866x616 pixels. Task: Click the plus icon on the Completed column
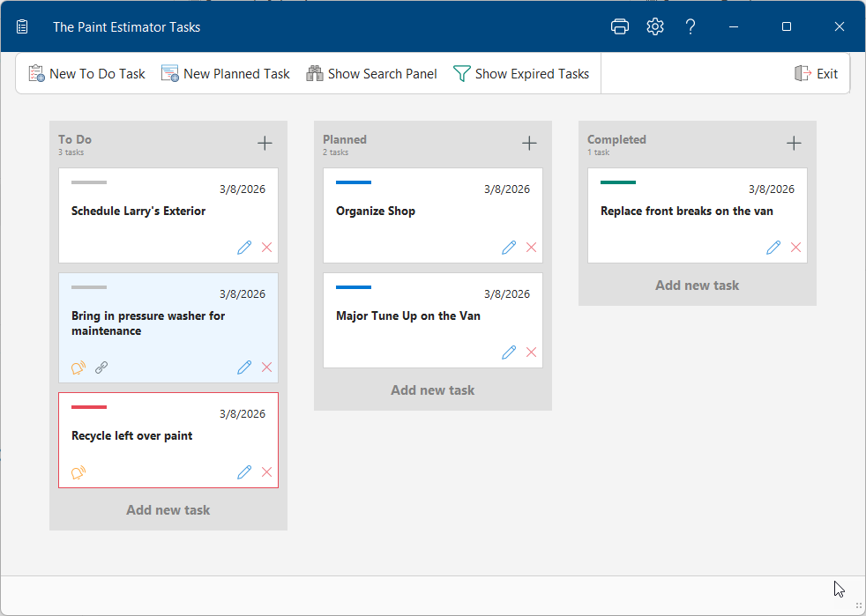click(794, 142)
